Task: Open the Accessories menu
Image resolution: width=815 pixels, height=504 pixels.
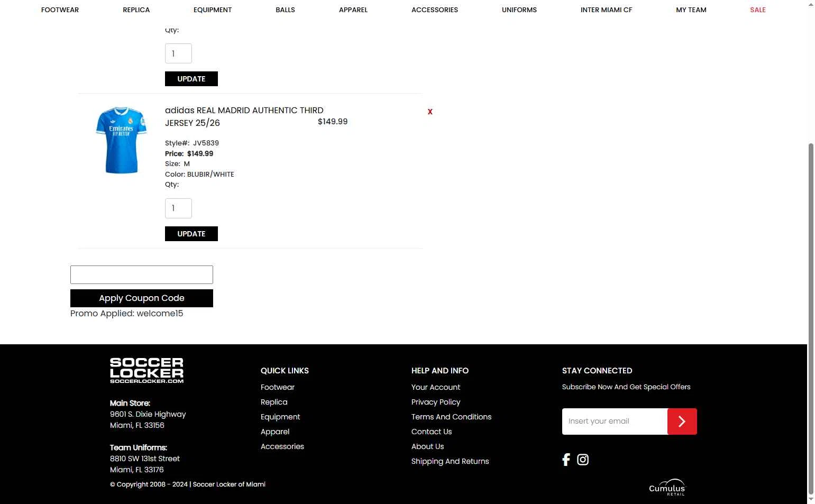Action: (x=435, y=10)
